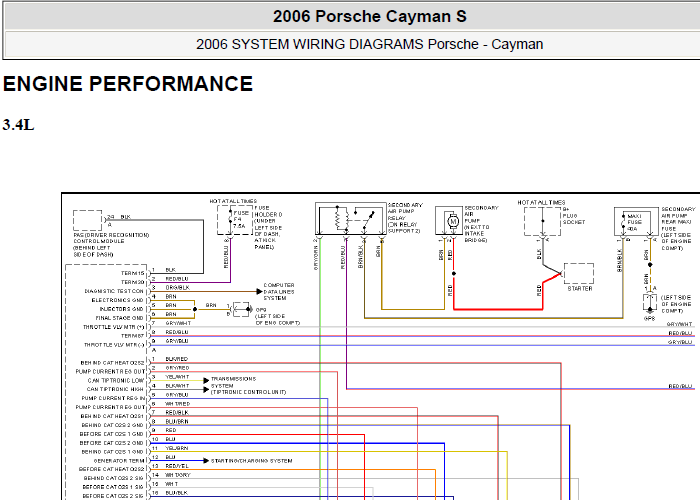Click the arrowhead pointing to Computer Data Lines
Image resolution: width=700 pixels, height=500 pixels.
(259, 292)
